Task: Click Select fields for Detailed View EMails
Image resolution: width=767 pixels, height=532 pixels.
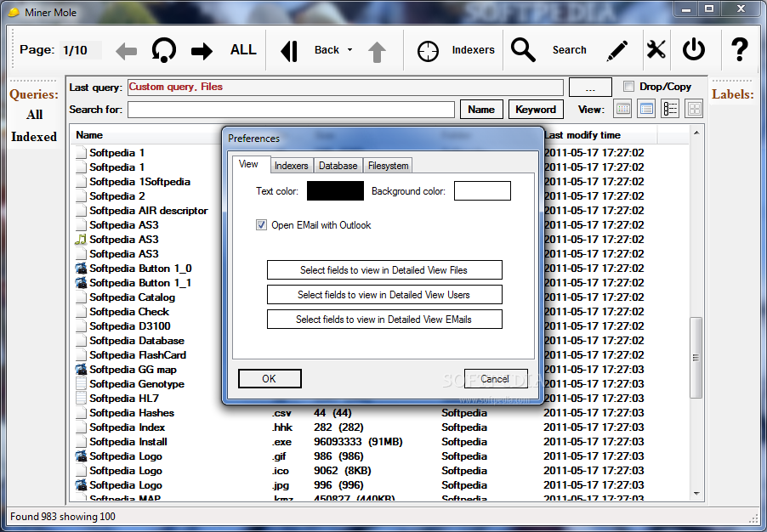Action: tap(384, 320)
